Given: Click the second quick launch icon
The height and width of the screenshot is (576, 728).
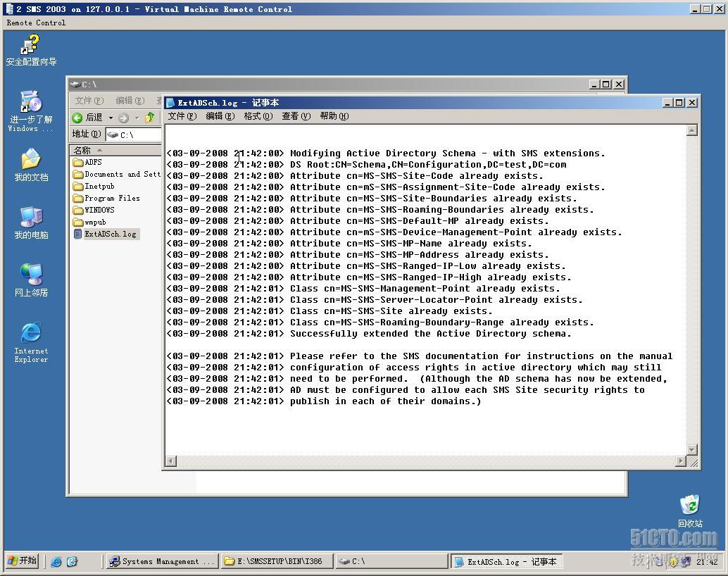Looking at the screenshot, I should pos(72,561).
